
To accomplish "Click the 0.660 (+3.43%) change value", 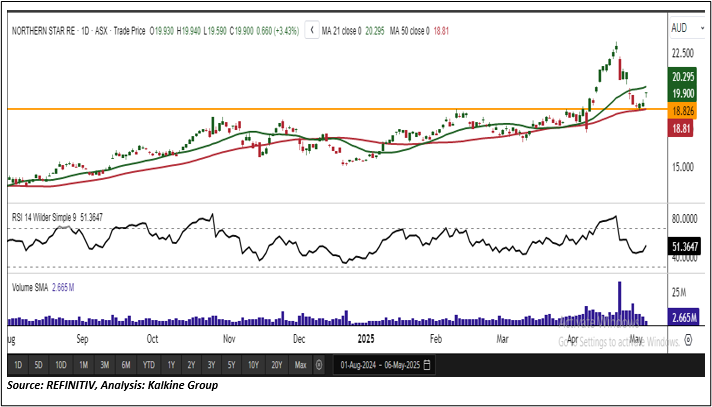I will tap(277, 31).
